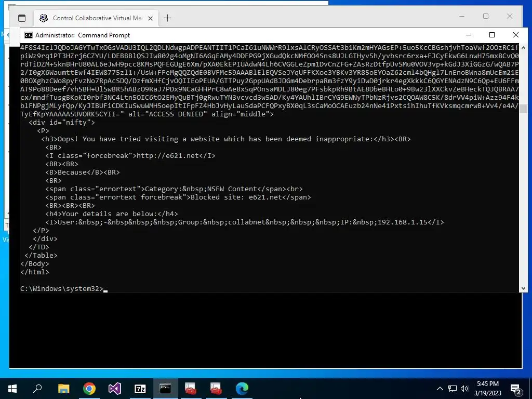Viewport: 532px width, 399px height.
Task: Click scroll up arrow in Command Prompt
Action: pos(523,48)
